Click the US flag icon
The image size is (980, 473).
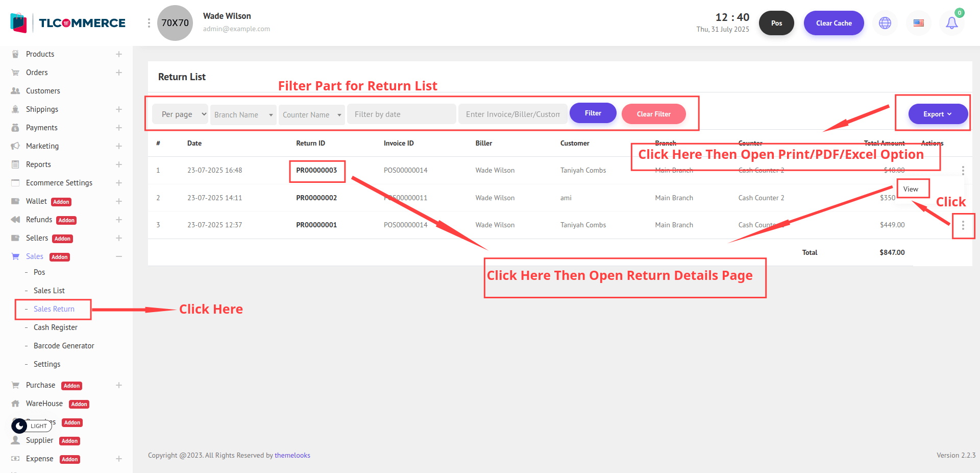tap(918, 23)
